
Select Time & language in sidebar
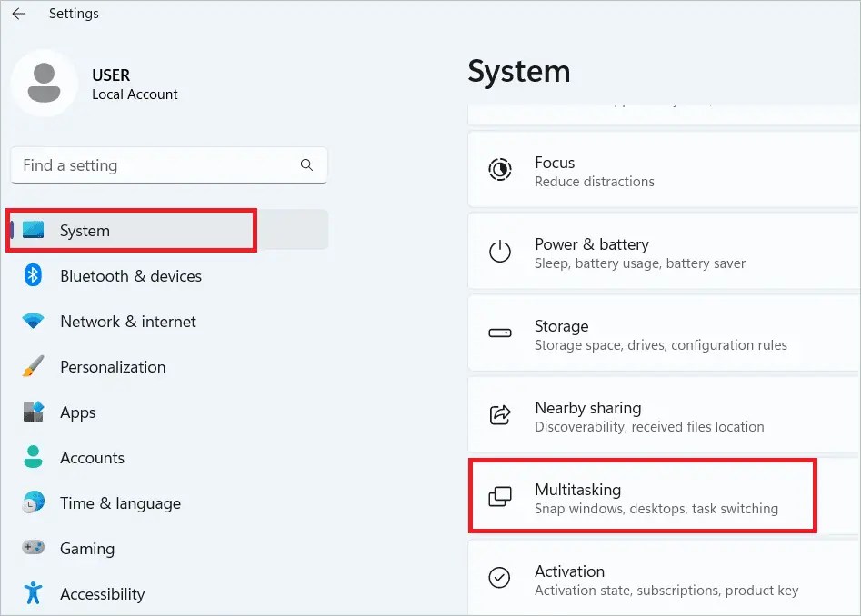pos(119,503)
